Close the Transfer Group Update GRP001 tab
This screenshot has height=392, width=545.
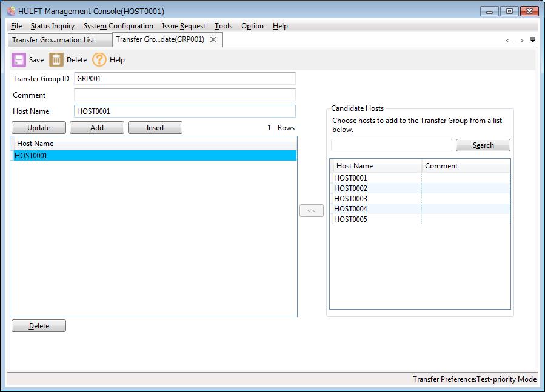213,39
